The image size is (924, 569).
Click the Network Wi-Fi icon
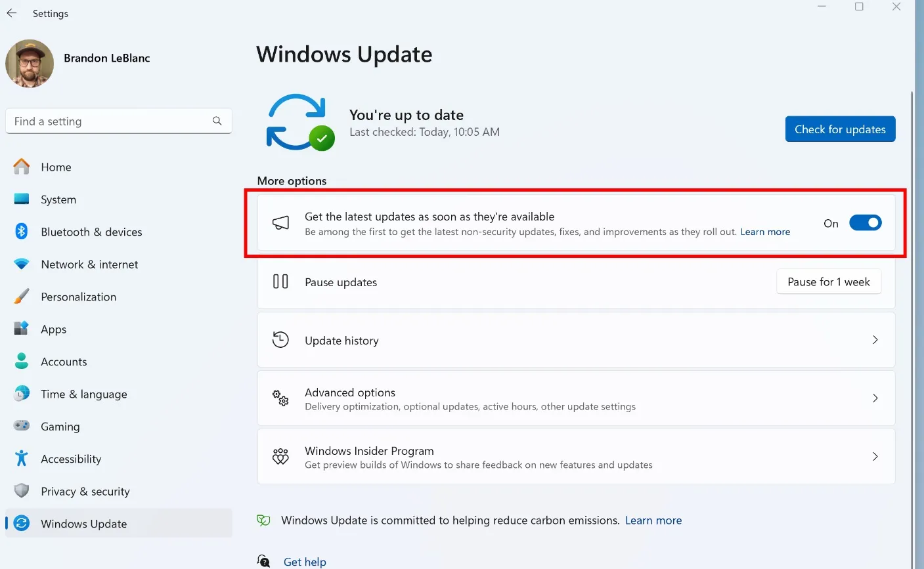pyautogui.click(x=22, y=264)
